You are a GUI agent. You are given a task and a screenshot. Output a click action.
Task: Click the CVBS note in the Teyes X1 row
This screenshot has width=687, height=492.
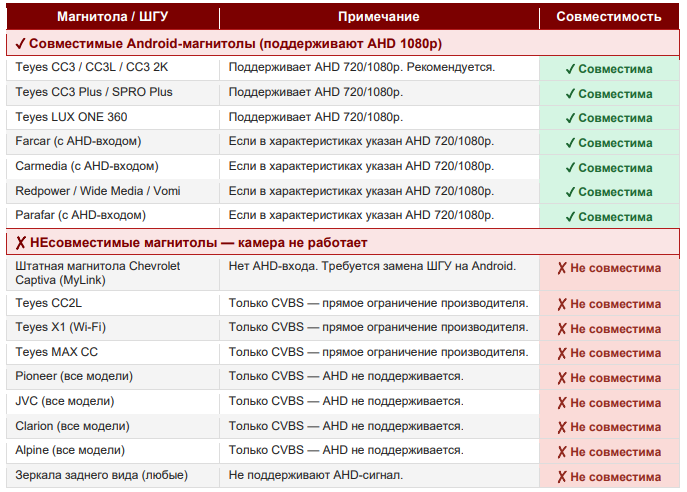(379, 327)
